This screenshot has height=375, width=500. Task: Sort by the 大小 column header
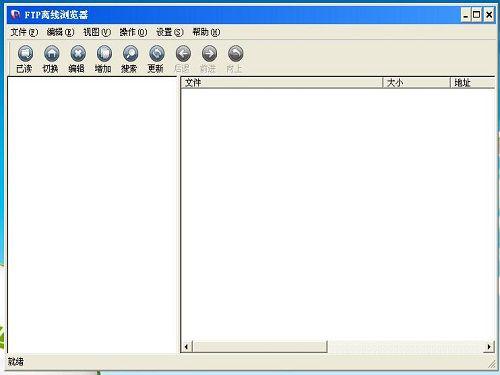pos(416,83)
